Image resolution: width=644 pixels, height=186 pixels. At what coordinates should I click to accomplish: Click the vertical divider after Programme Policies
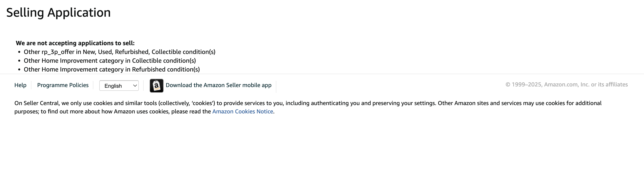coord(93,85)
